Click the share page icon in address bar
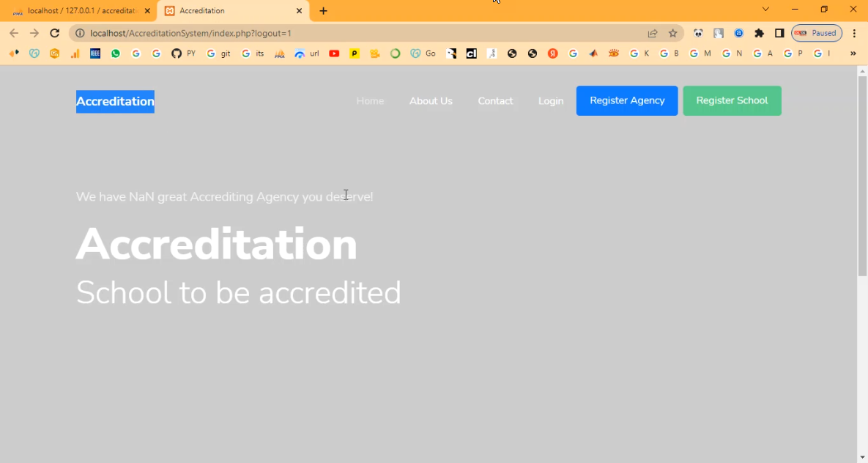The height and width of the screenshot is (463, 868). 652,33
